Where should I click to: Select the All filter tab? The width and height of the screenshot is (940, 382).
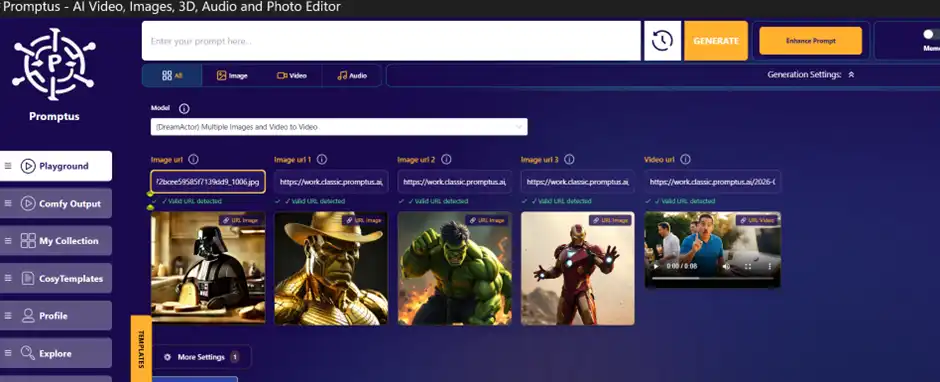(172, 76)
